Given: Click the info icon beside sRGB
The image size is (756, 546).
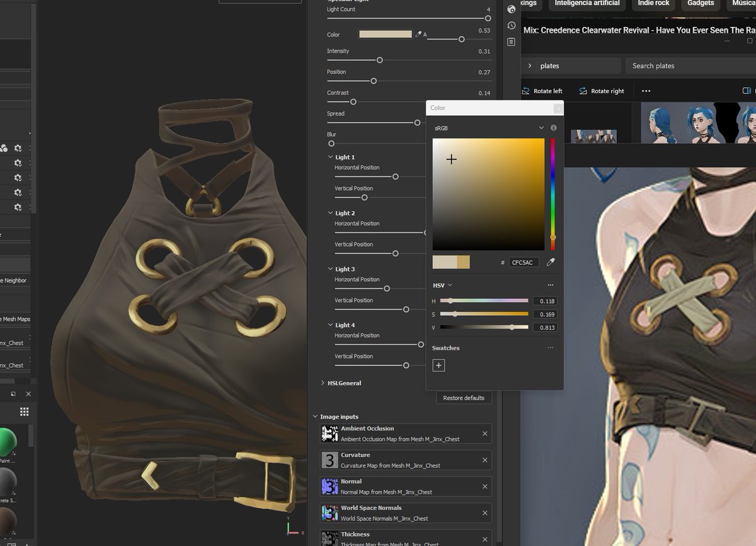Looking at the screenshot, I should point(553,128).
